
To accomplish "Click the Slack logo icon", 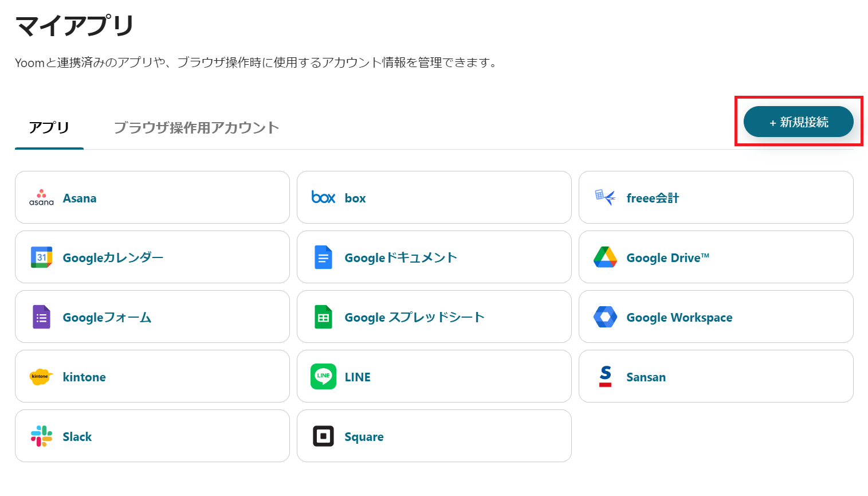I will [41, 436].
